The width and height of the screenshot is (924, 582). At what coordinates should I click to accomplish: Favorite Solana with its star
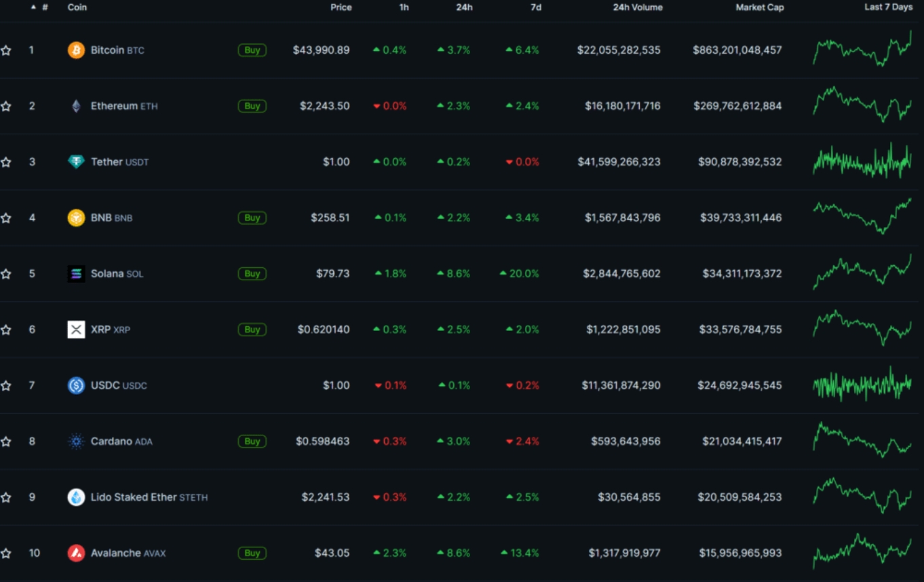coord(6,274)
